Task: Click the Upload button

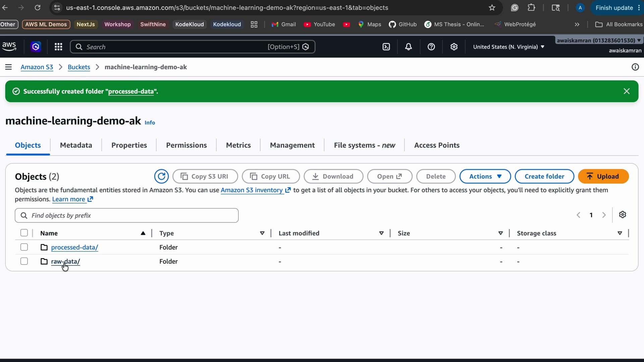Action: (603, 176)
